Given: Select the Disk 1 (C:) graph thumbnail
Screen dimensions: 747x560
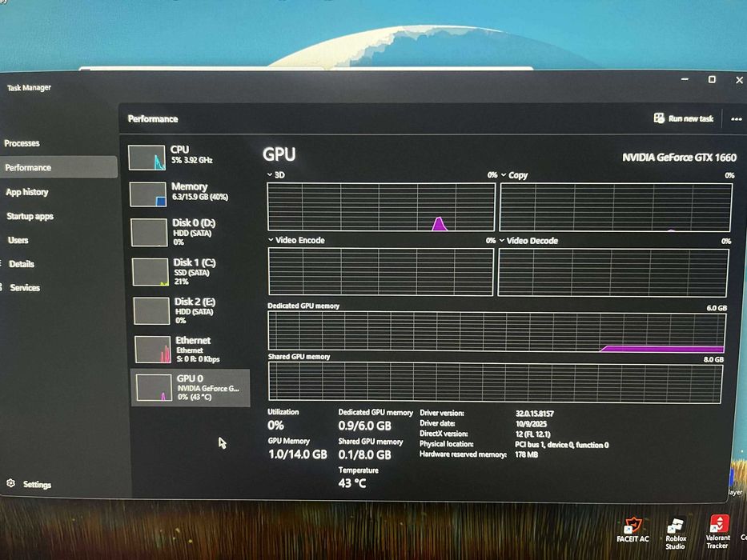Looking at the screenshot, I should tap(150, 272).
